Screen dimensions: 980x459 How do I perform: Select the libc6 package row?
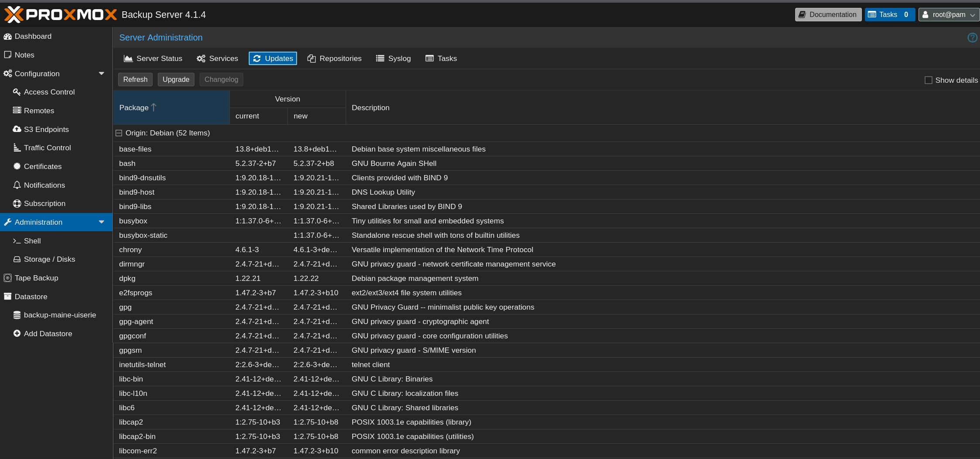[547, 408]
